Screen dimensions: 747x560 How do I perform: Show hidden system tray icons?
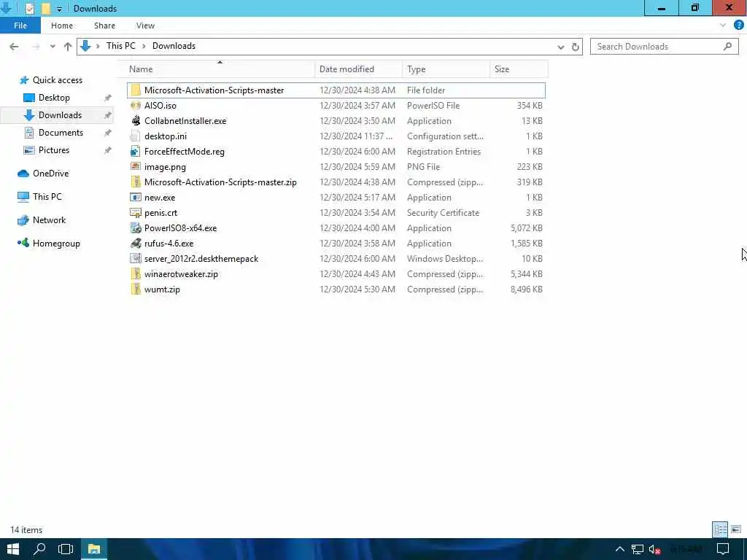click(x=620, y=549)
